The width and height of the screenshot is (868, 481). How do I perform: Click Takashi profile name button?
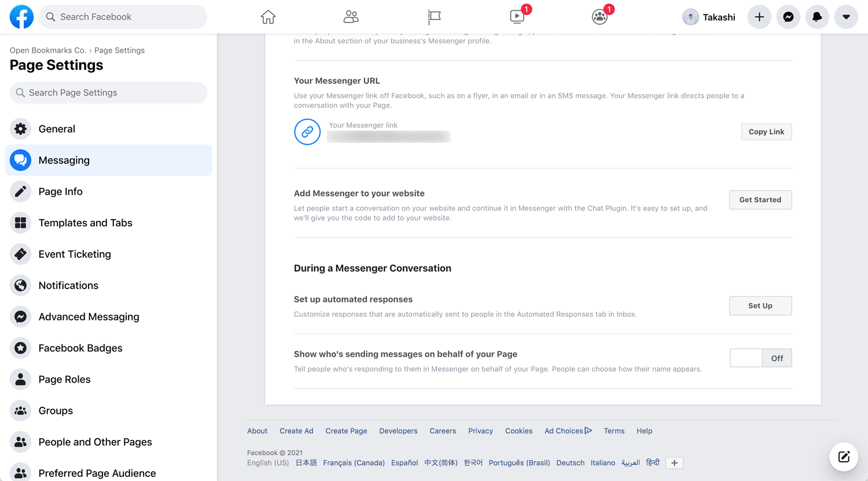coord(709,17)
